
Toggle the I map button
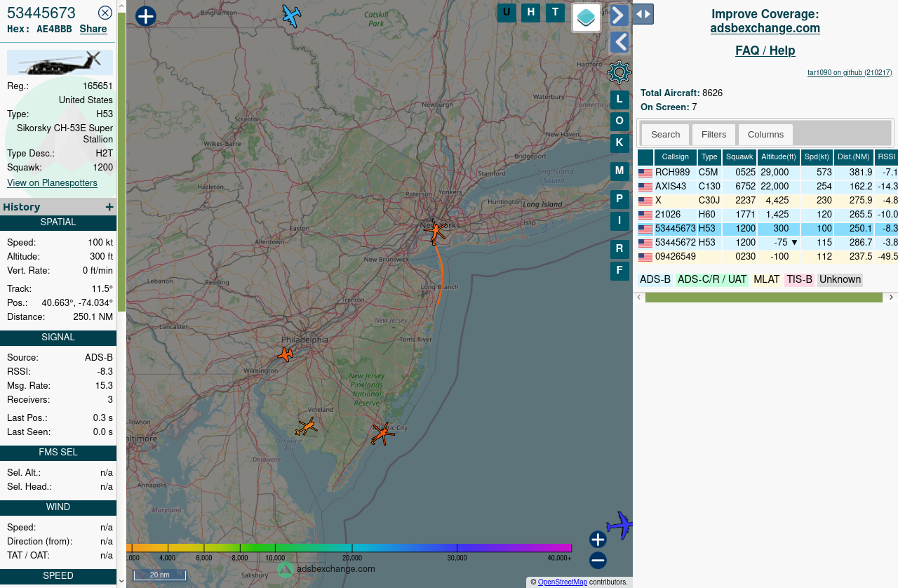619,221
